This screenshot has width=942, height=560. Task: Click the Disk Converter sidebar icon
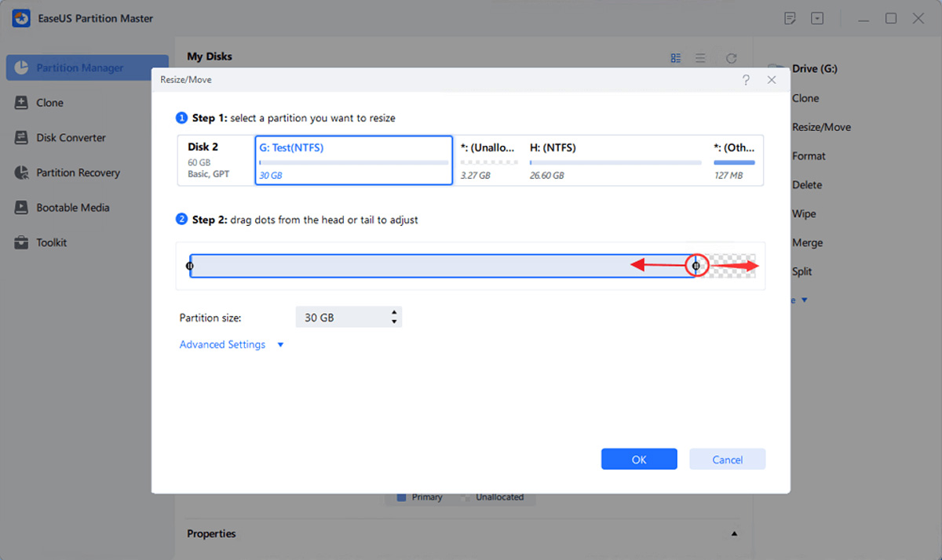tap(21, 138)
